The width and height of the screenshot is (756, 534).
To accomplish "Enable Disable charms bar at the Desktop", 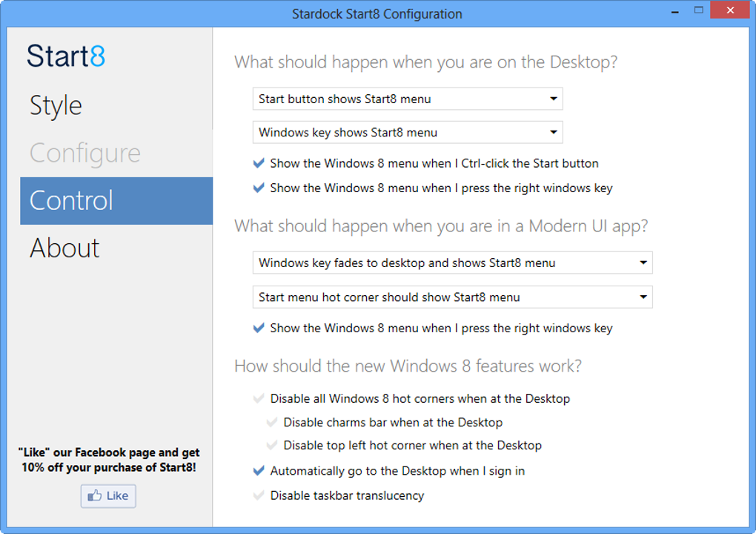I will [272, 422].
